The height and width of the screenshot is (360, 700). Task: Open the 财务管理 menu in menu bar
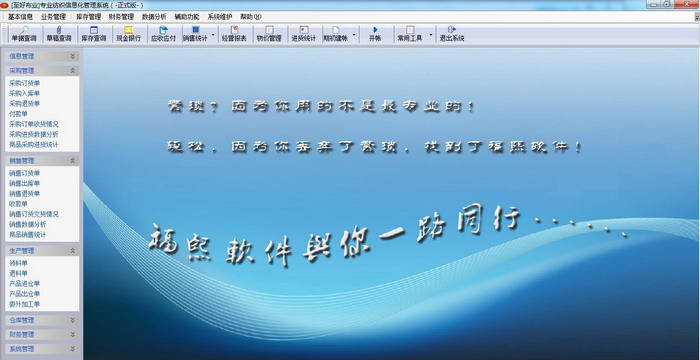click(x=121, y=17)
